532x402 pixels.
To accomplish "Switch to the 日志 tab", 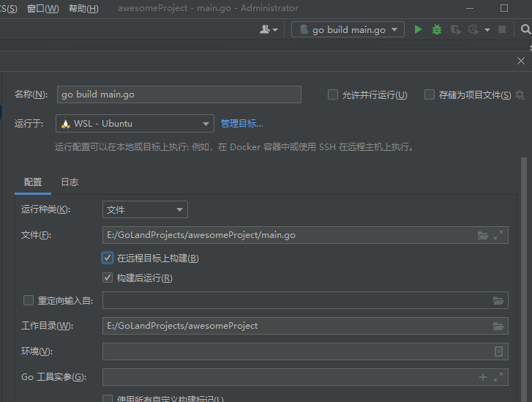I will pos(70,182).
